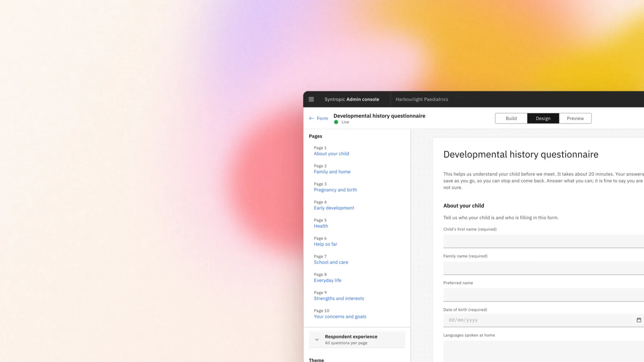This screenshot has height=362, width=644.
Task: Click the Form back link text
Action: [322, 119]
